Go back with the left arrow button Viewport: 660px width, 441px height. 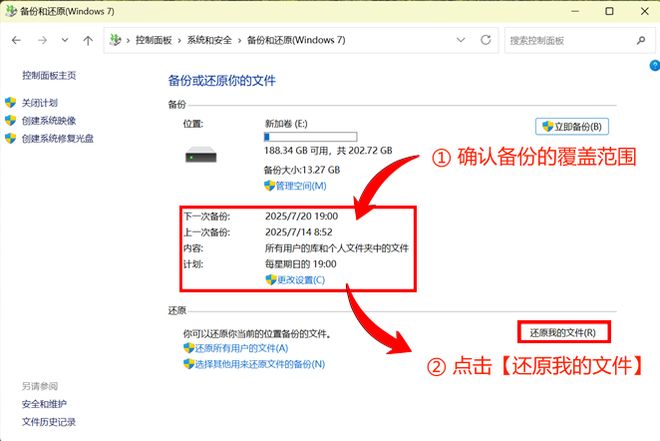coord(16,40)
